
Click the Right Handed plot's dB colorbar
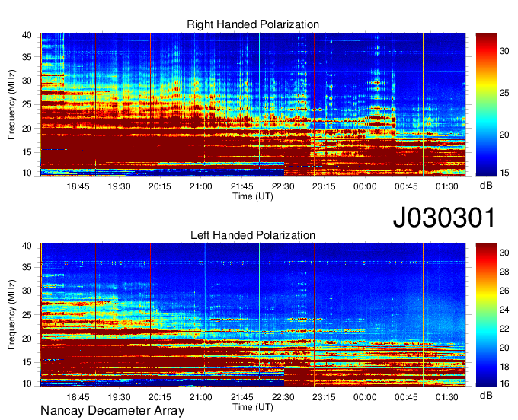point(486,104)
